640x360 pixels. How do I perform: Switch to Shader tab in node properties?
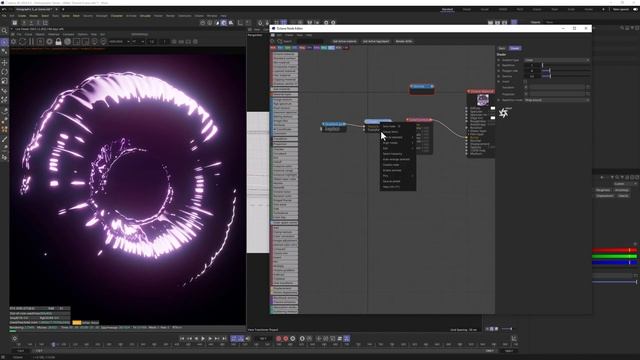tap(515, 48)
